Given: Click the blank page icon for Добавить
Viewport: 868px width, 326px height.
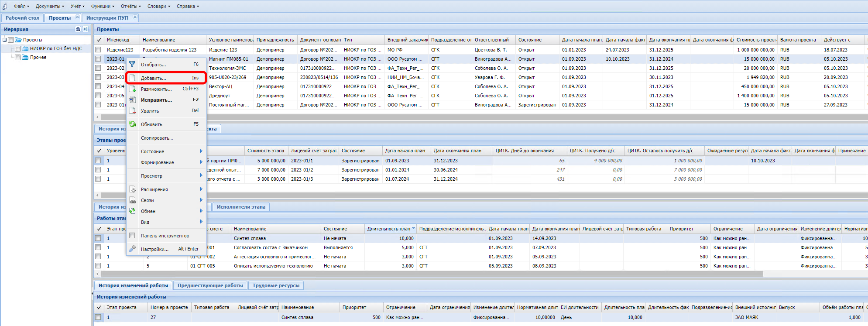Looking at the screenshot, I should (132, 78).
